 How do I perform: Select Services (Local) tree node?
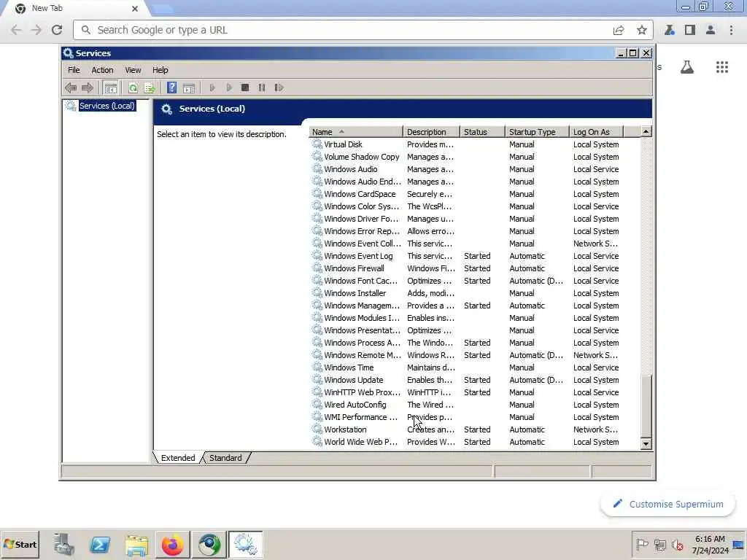[107, 106]
